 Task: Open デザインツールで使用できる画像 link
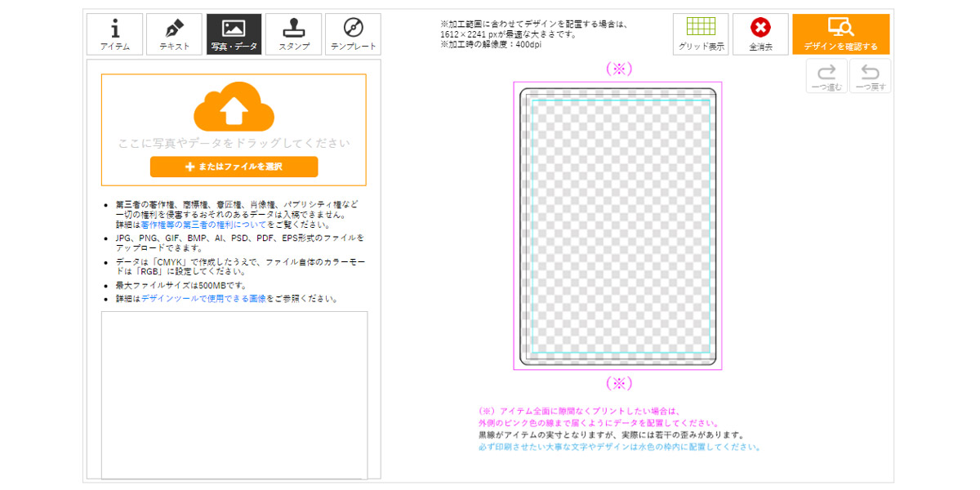tap(203, 299)
